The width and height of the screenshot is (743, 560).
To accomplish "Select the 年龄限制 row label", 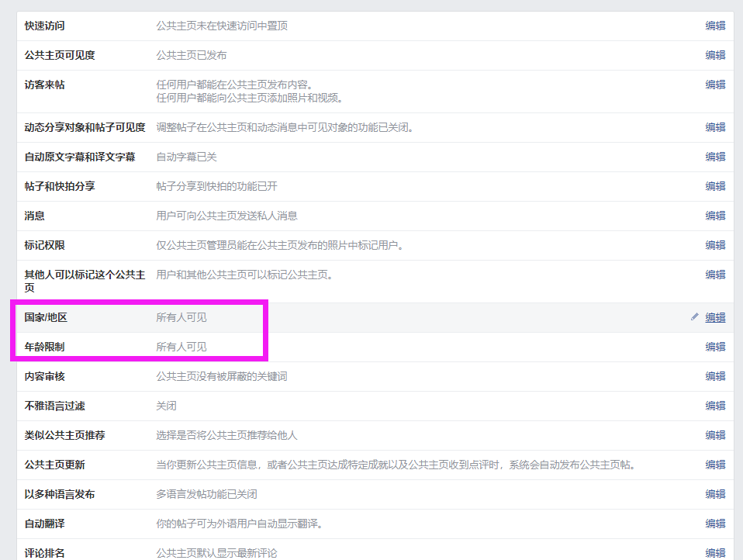I will (44, 347).
